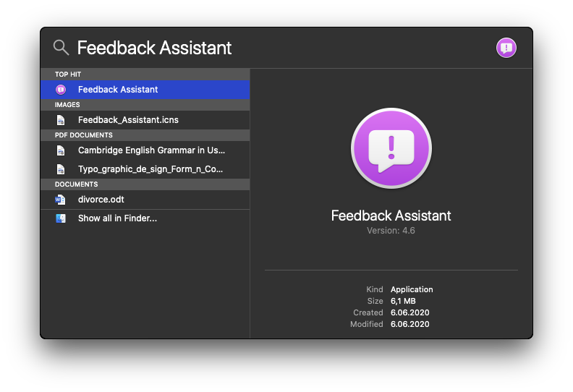Image resolution: width=573 pixels, height=392 pixels.
Task: Click into the Spotlight search text field
Action: [x=281, y=48]
